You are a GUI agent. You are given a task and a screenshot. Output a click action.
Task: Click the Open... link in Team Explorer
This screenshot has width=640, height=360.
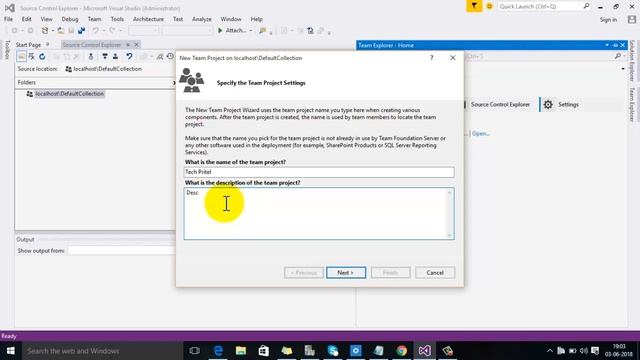(481, 133)
